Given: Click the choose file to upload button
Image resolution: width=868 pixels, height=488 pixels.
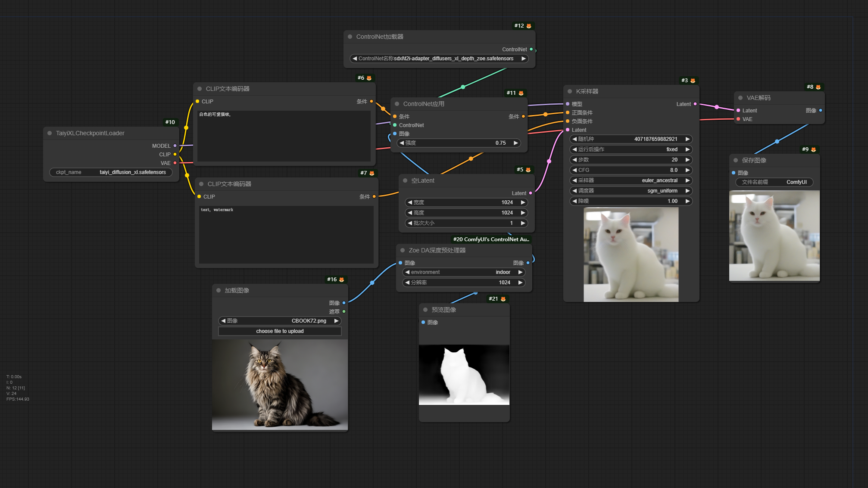Looking at the screenshot, I should click(280, 331).
